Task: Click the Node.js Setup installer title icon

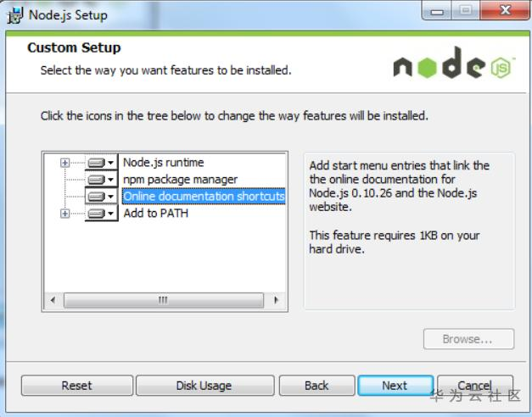Action: pyautogui.click(x=15, y=15)
